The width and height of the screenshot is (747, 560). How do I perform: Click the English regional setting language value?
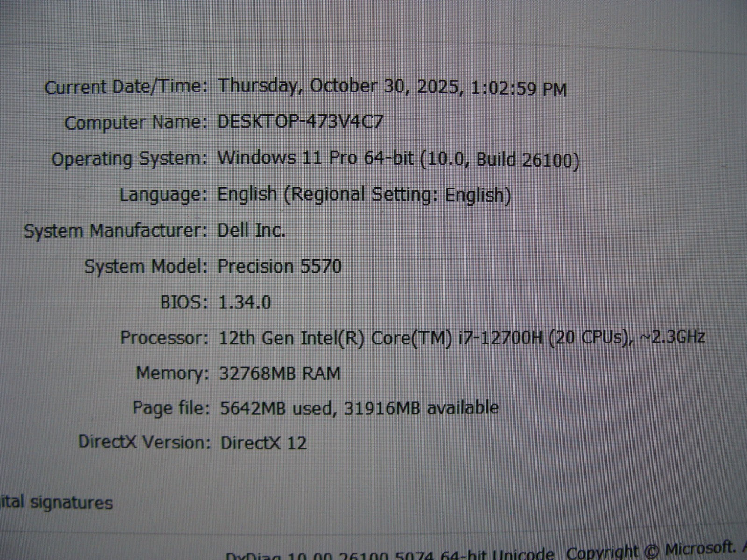click(x=364, y=195)
